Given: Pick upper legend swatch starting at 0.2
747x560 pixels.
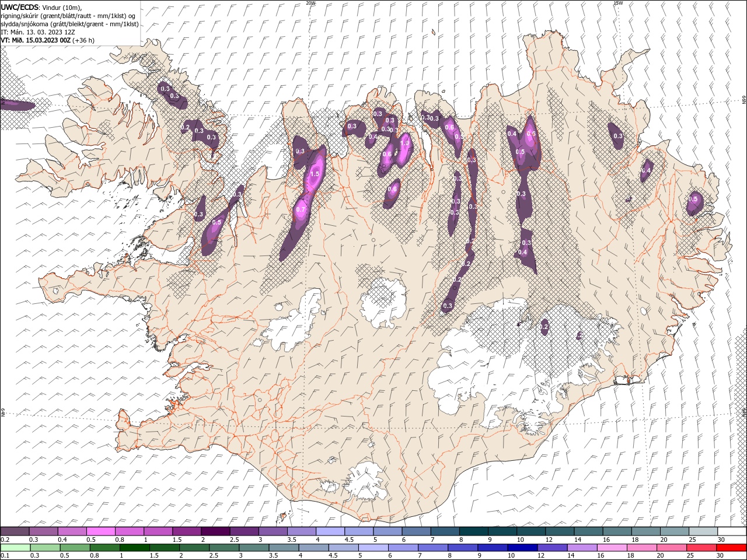Looking at the screenshot, I should pyautogui.click(x=15, y=531).
